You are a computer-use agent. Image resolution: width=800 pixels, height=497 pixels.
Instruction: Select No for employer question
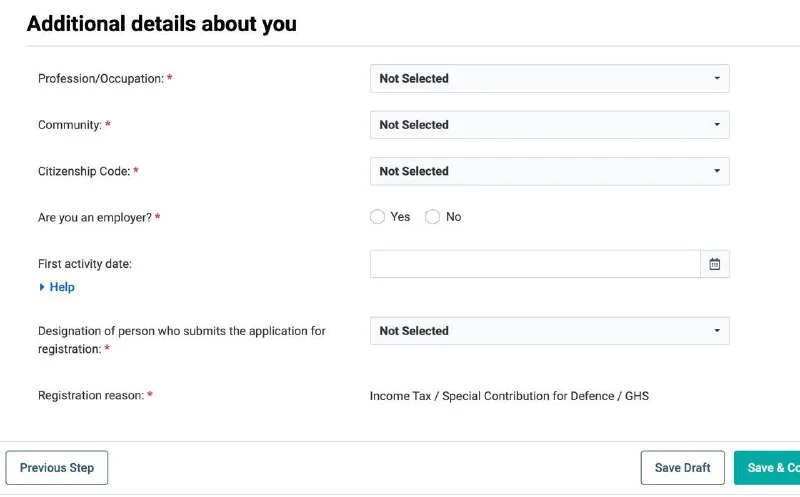pos(433,217)
